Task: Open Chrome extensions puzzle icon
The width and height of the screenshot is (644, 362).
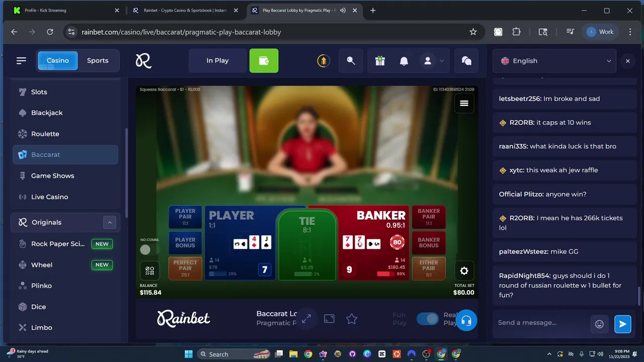Action: [x=516, y=32]
